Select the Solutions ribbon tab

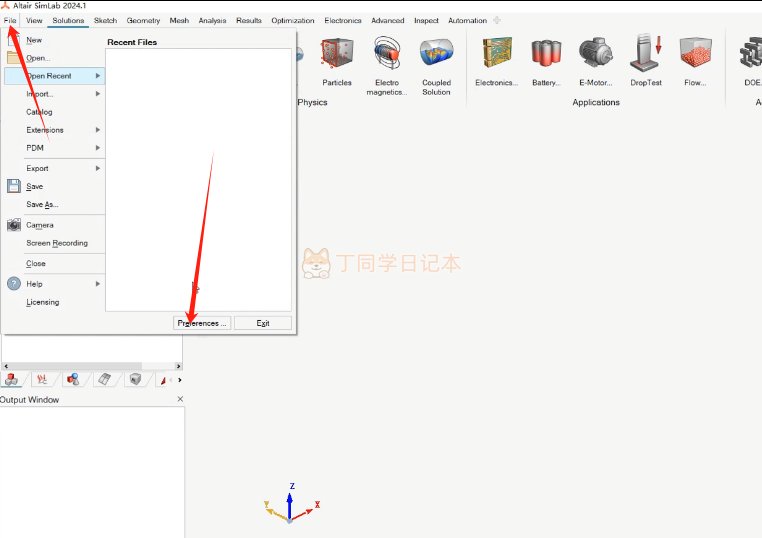tap(69, 20)
